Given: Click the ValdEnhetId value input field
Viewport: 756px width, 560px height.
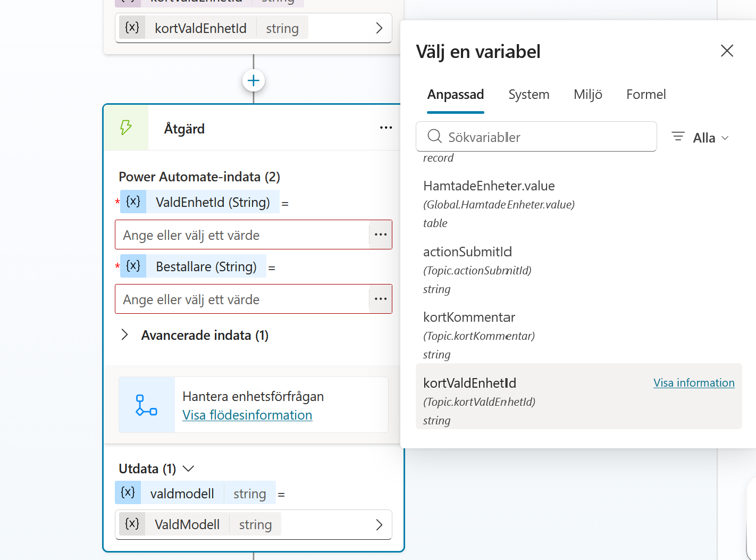Looking at the screenshot, I should click(242, 235).
